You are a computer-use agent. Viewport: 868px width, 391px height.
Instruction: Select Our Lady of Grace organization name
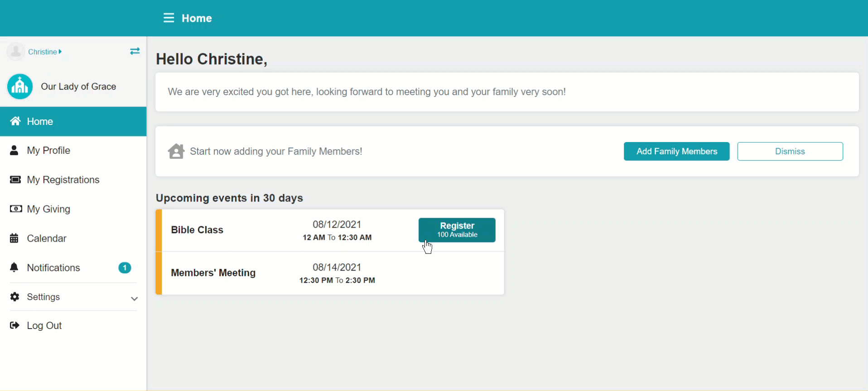(x=78, y=86)
